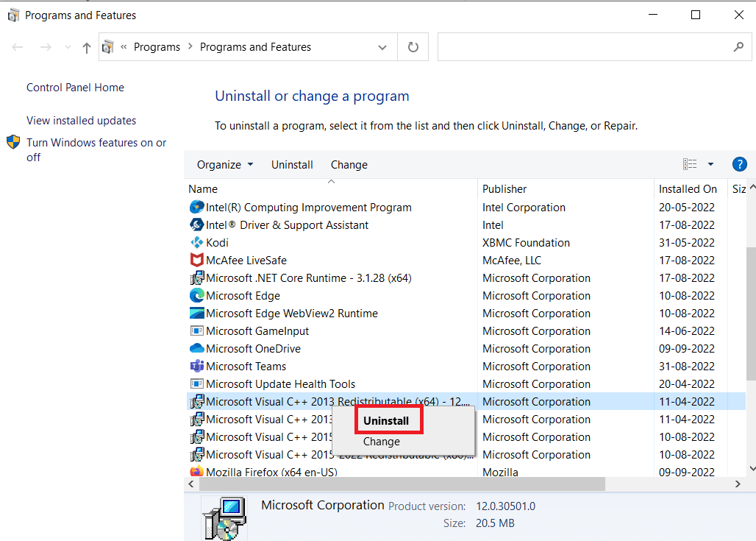
Task: Click the Microsoft Teams icon
Action: click(x=196, y=367)
